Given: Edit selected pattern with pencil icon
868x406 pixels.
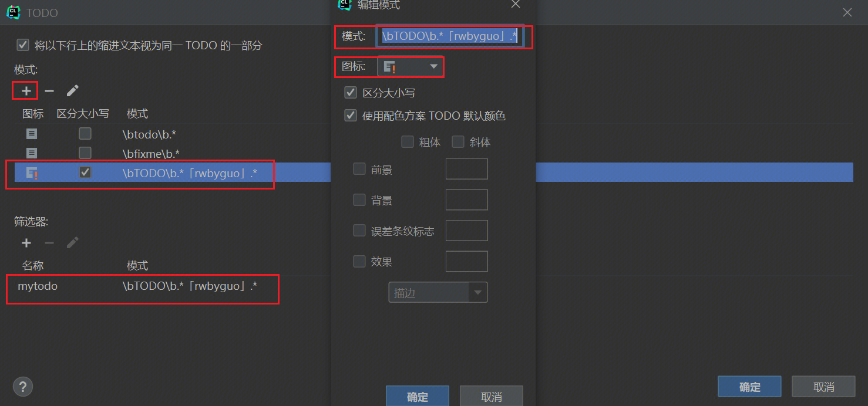Looking at the screenshot, I should click(72, 91).
